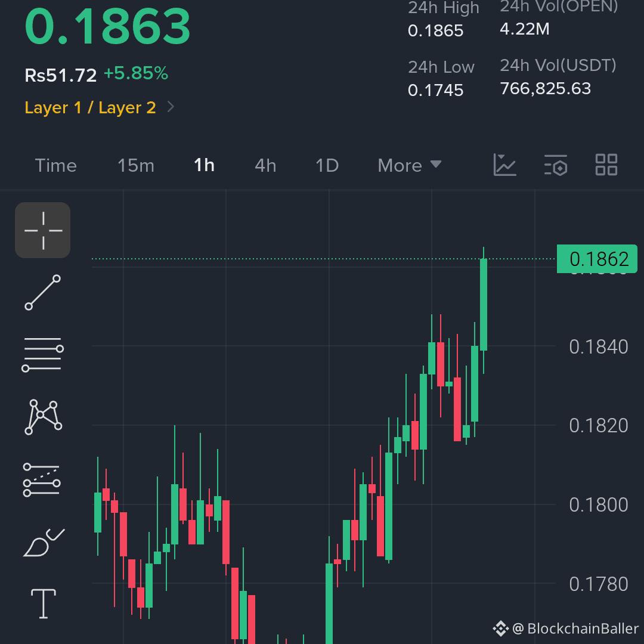Screen dimensions: 644x644
Task: Open the chart indicators icon
Action: click(x=504, y=165)
